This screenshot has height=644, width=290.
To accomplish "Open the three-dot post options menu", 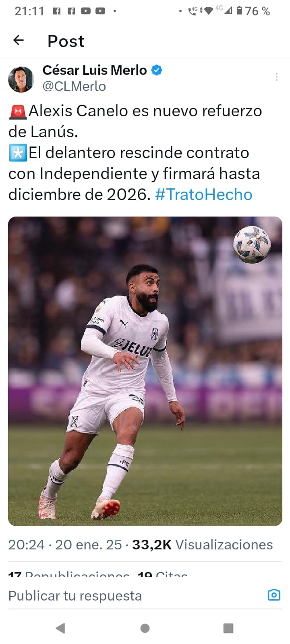I will click(277, 77).
